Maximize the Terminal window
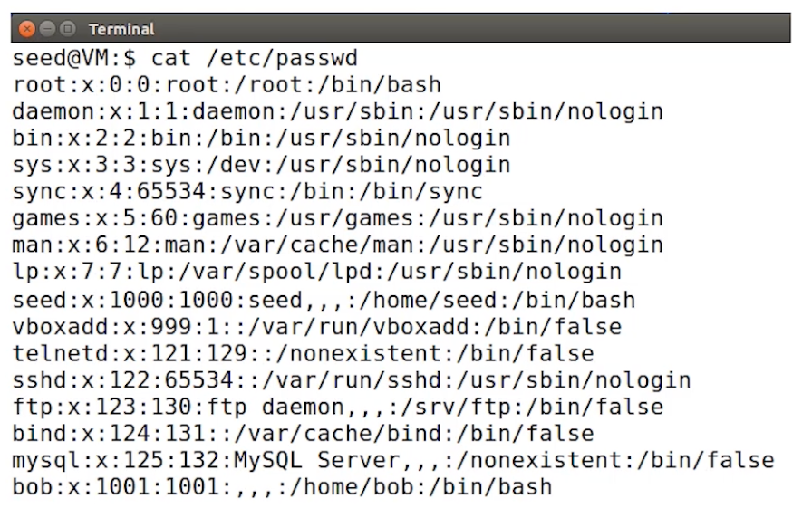 point(67,28)
